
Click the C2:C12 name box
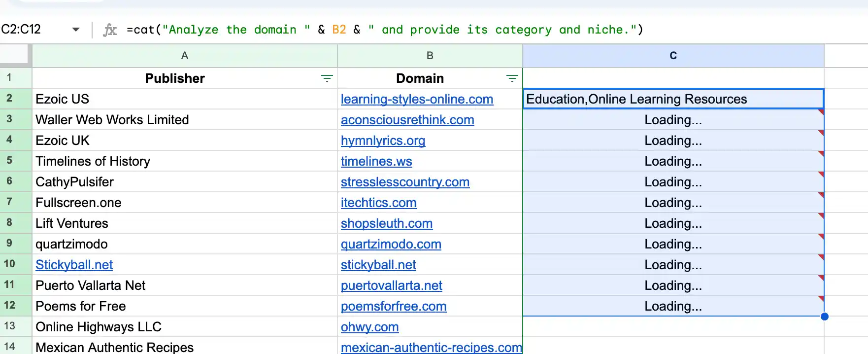pyautogui.click(x=21, y=30)
